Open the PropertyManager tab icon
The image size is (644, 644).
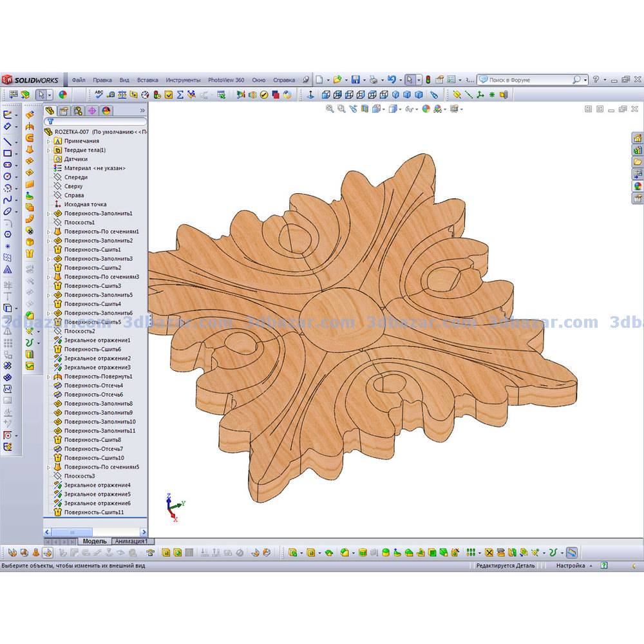64,111
